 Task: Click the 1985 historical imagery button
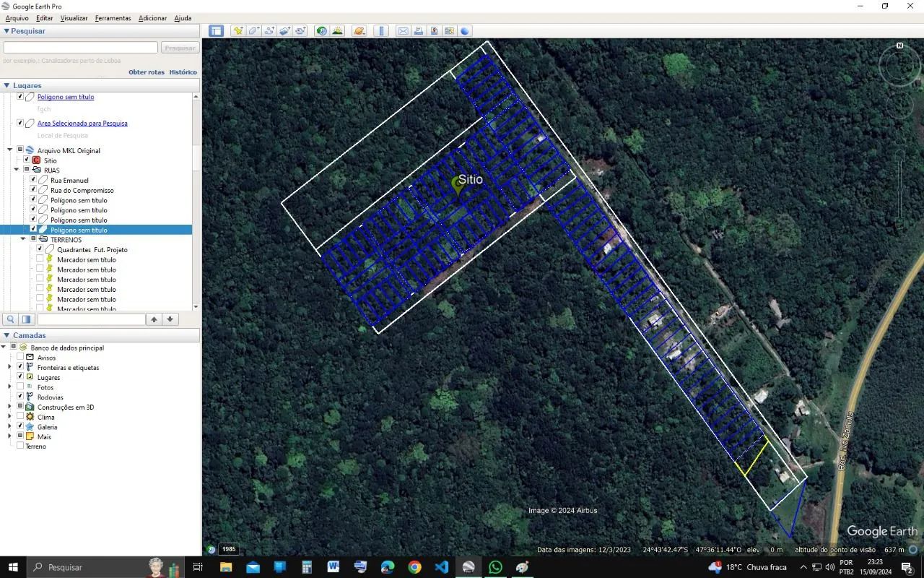(228, 550)
